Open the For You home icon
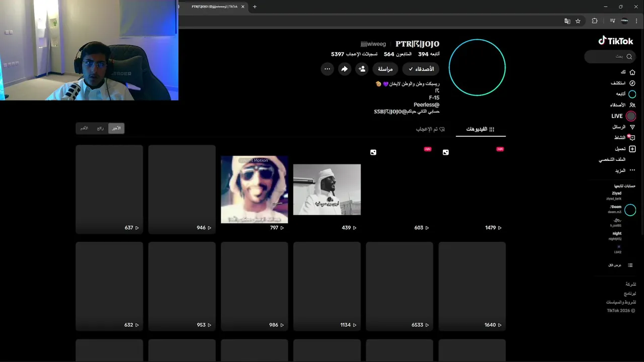Screen dimensions: 644x362 [632, 72]
